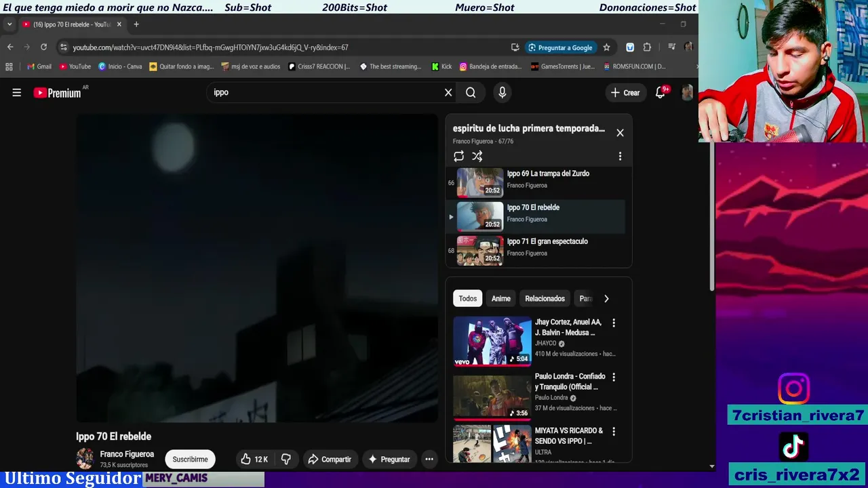This screenshot has height=488, width=868.
Task: Click the browser address bar URL
Action: click(210, 47)
